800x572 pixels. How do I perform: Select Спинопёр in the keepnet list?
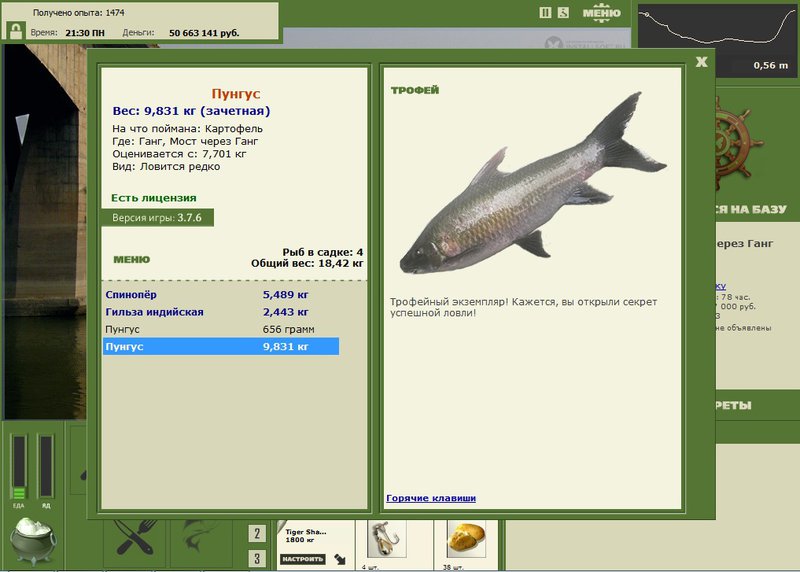click(221, 294)
